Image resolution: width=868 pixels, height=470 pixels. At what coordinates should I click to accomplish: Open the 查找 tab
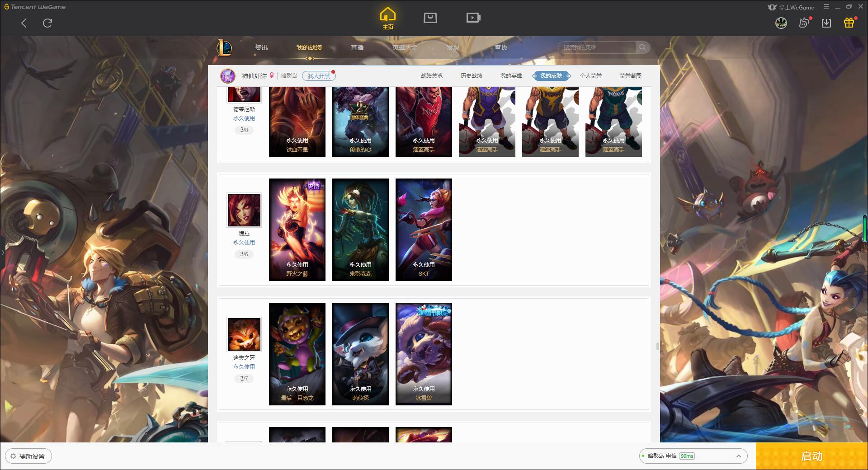(x=501, y=47)
